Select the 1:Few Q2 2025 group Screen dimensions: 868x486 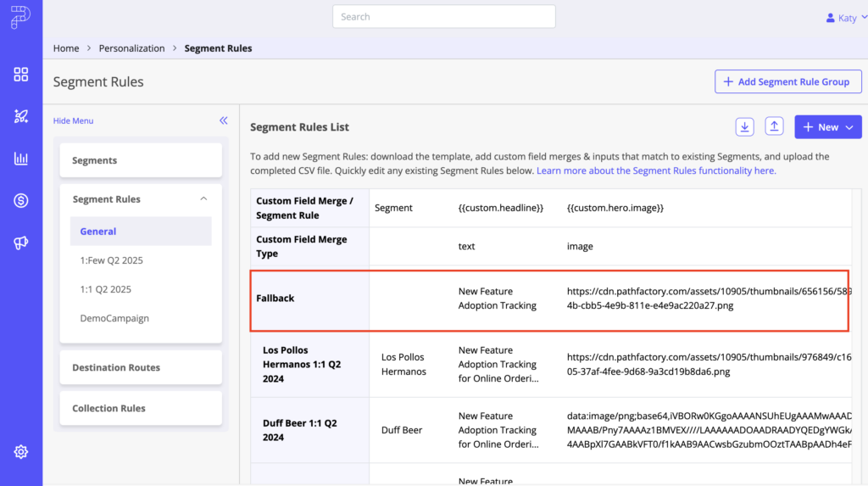coord(111,260)
